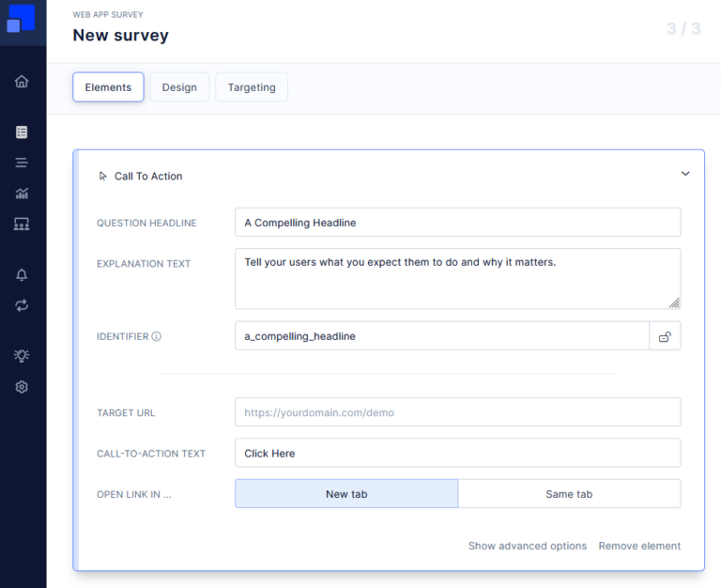Screen dimensions: 721x588
Task: Click the info icon next to Identifier
Action: pos(157,336)
